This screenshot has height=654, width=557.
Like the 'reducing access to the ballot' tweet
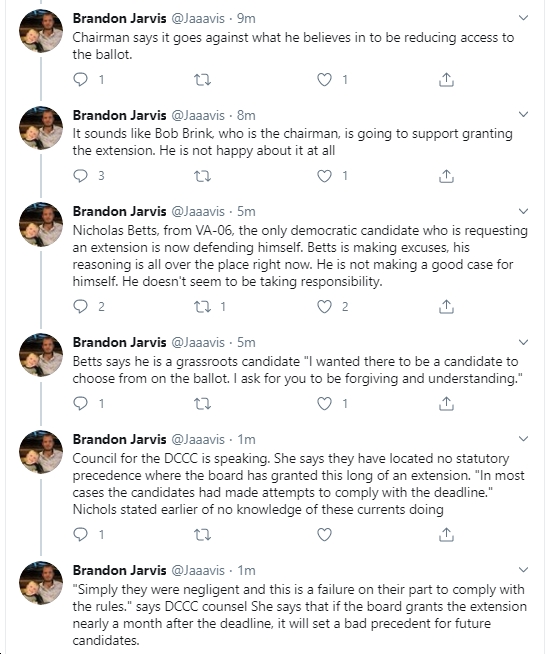pos(324,79)
